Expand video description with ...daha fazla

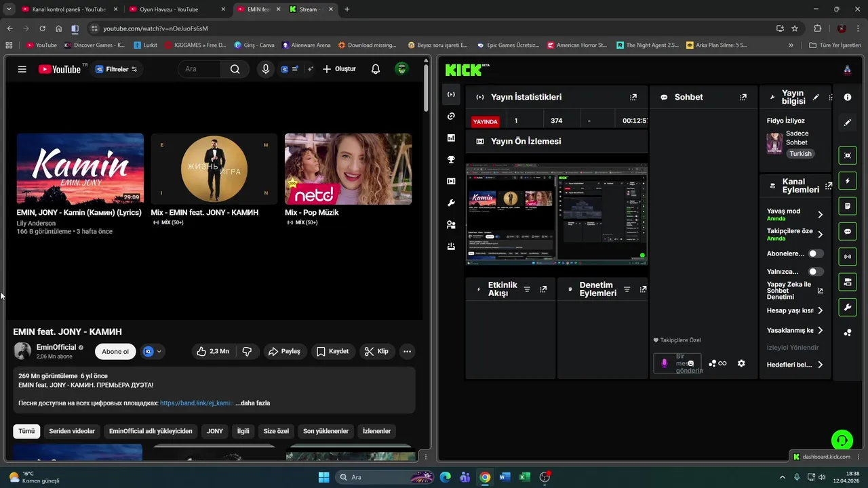pyautogui.click(x=252, y=403)
